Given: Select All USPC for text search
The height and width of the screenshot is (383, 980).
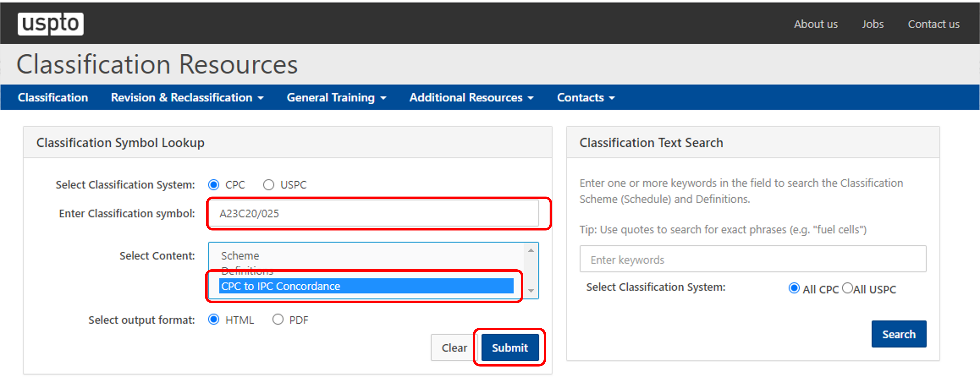Looking at the screenshot, I should (x=847, y=288).
